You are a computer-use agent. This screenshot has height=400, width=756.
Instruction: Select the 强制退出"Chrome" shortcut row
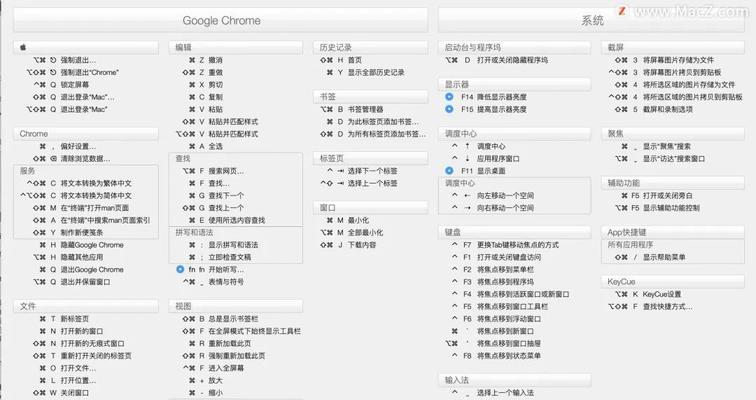(x=72, y=72)
